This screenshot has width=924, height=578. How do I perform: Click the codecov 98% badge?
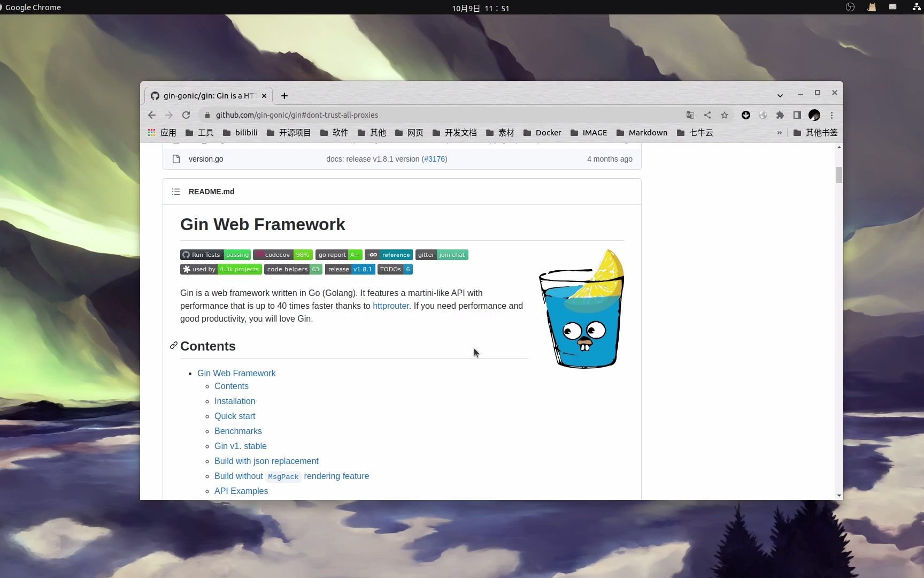283,255
